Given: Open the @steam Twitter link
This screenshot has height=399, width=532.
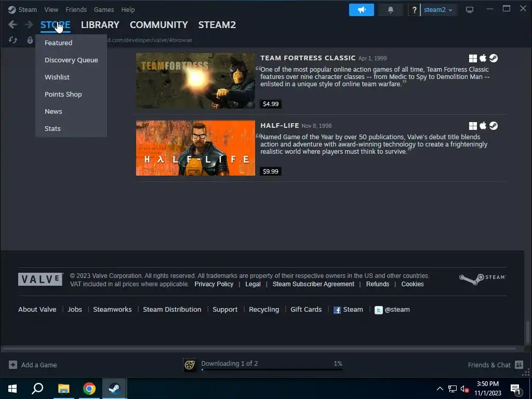Looking at the screenshot, I should (392, 310).
